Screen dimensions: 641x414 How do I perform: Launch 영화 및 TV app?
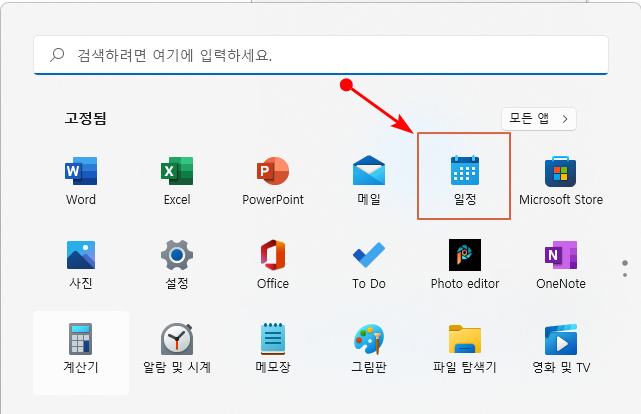(x=561, y=349)
